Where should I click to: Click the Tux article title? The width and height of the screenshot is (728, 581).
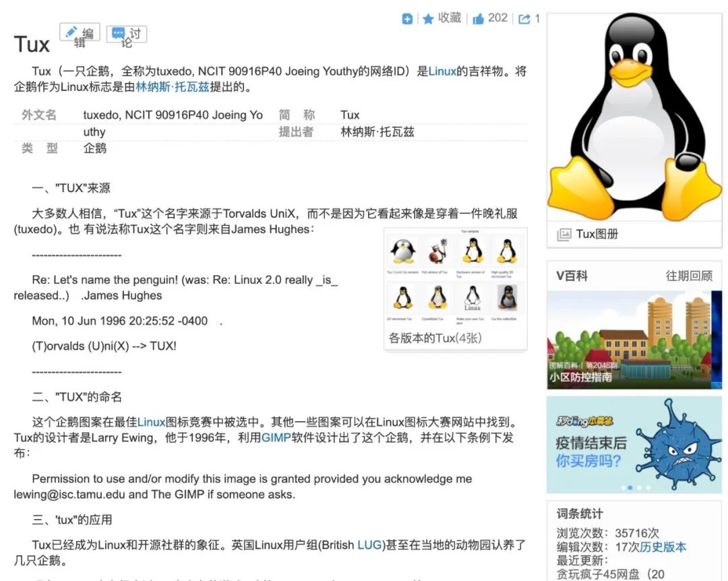tap(32, 44)
